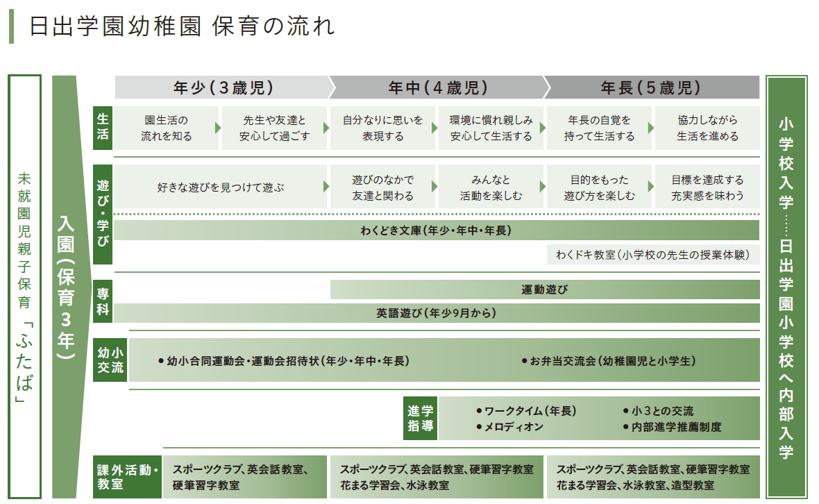Screen dimensions: 819x504
Task: Select the 小学校入学 日出学園小学校へ内部入学 panel
Action: coord(786,286)
